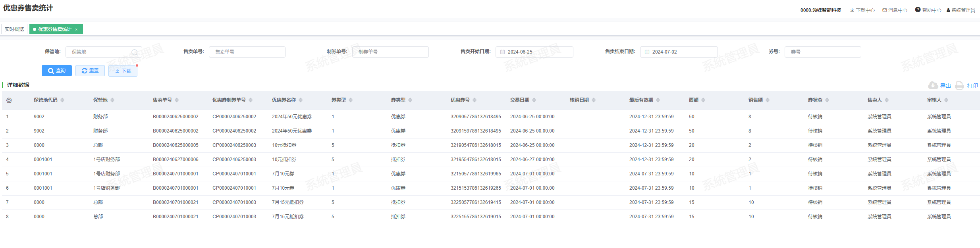Sort by 交易日期 column
980x248 pixels.
click(534, 100)
